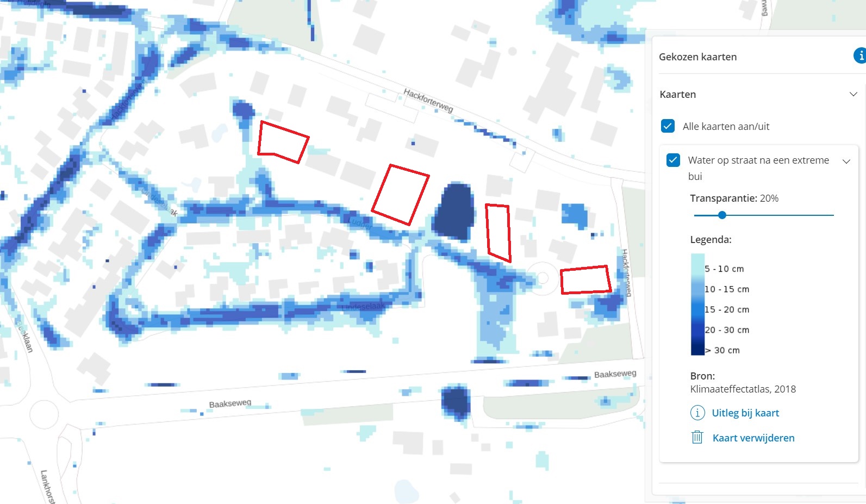
Task: Click the large dark blue pond in map center
Action: coord(452,212)
